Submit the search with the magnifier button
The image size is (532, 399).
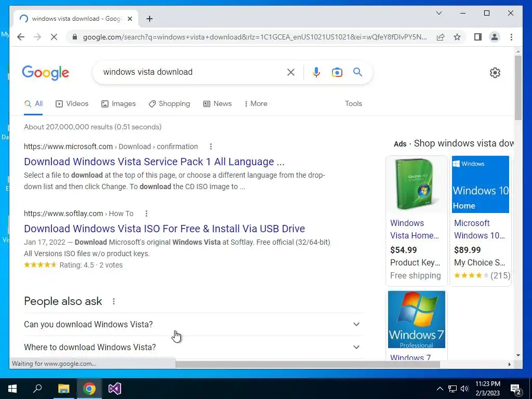click(x=357, y=72)
